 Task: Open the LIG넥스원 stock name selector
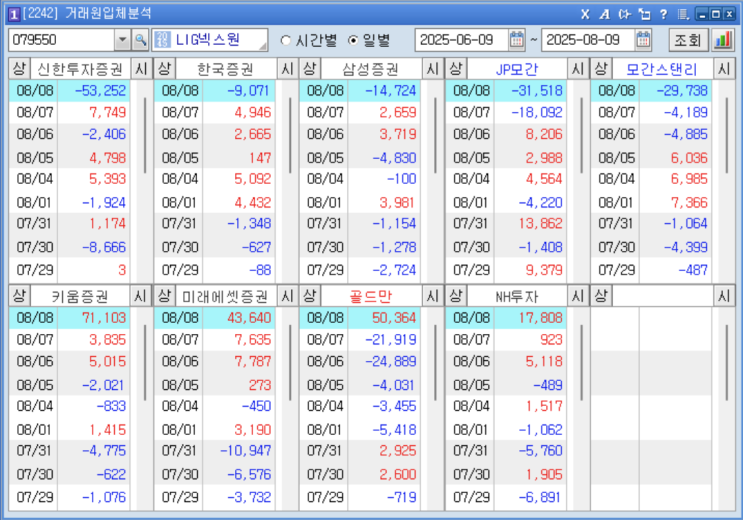coord(210,40)
